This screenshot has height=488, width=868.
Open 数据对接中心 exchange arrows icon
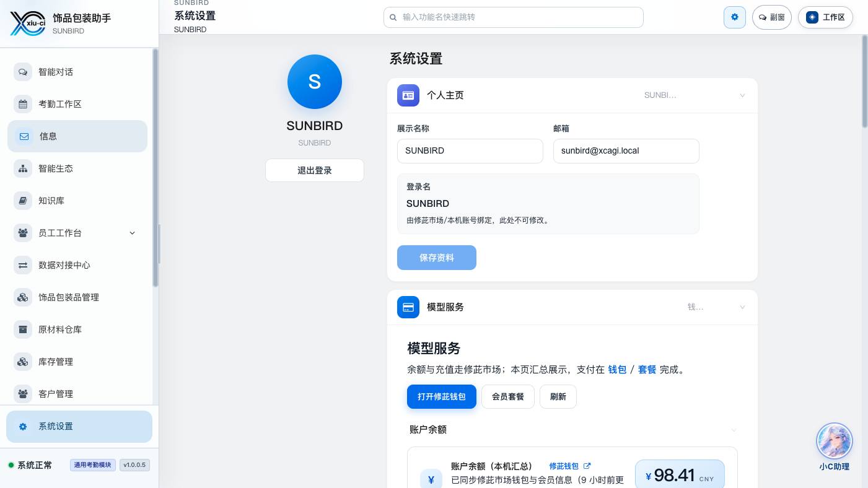23,265
